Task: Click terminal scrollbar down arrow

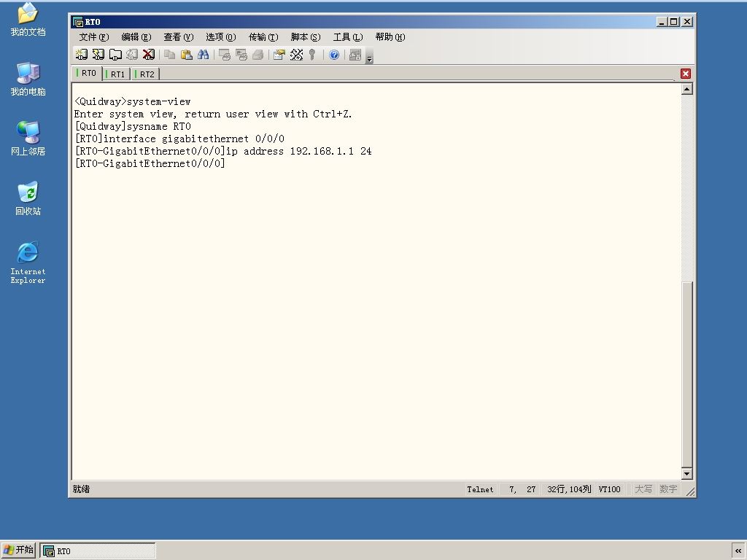Action: pos(687,473)
